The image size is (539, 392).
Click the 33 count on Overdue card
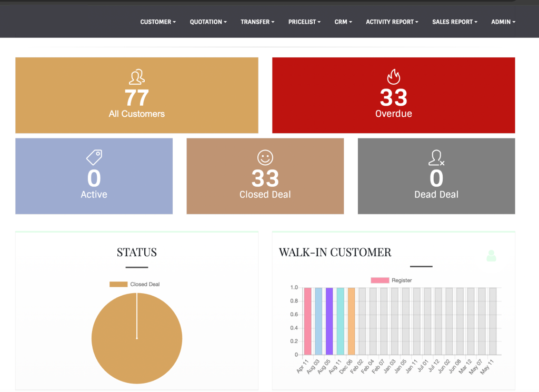click(x=394, y=98)
